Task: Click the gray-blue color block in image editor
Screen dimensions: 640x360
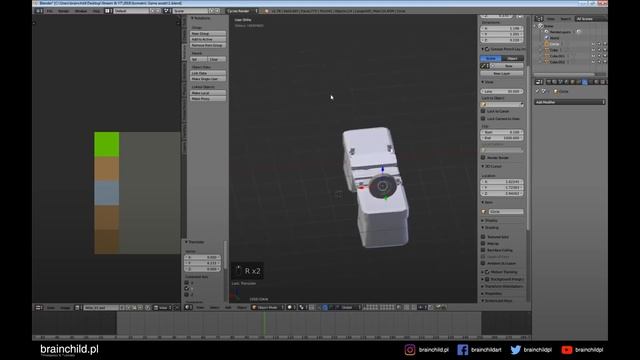Action: [x=107, y=193]
